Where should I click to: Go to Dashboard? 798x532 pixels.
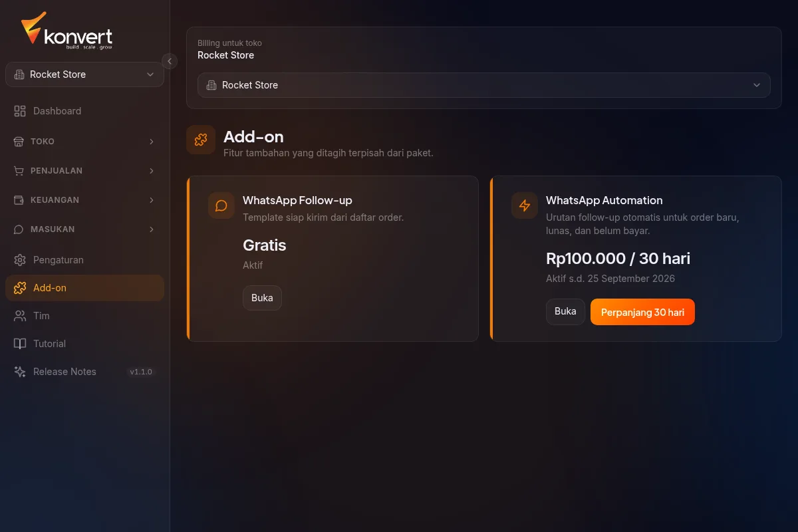point(84,111)
